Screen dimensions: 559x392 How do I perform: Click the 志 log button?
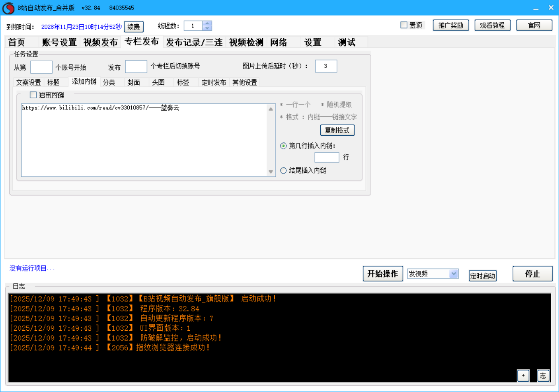[x=543, y=375]
